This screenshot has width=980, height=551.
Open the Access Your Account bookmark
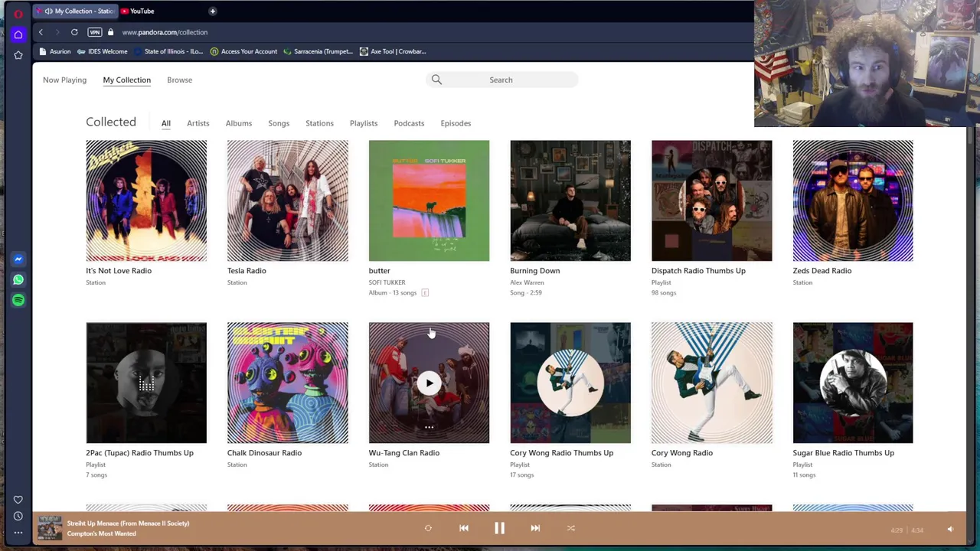243,51
